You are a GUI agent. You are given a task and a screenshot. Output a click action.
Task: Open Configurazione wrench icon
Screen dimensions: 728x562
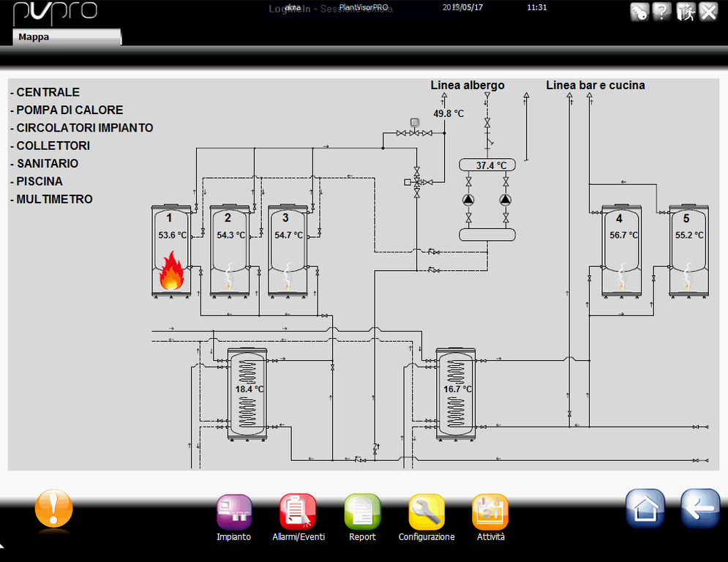[427, 512]
